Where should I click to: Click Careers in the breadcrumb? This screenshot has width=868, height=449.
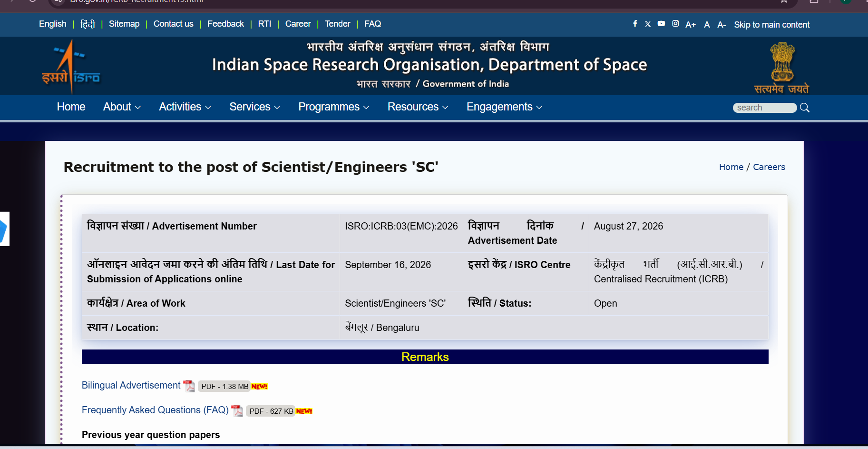tap(769, 167)
